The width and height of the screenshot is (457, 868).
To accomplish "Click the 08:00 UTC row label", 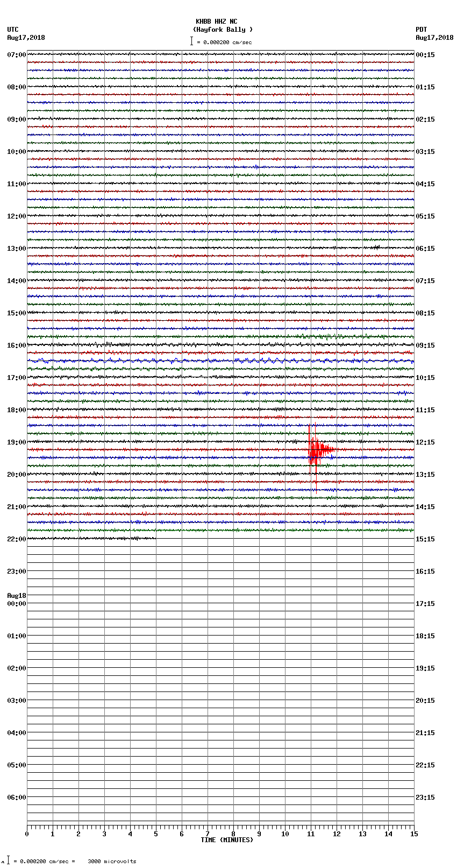I will click(x=17, y=87).
